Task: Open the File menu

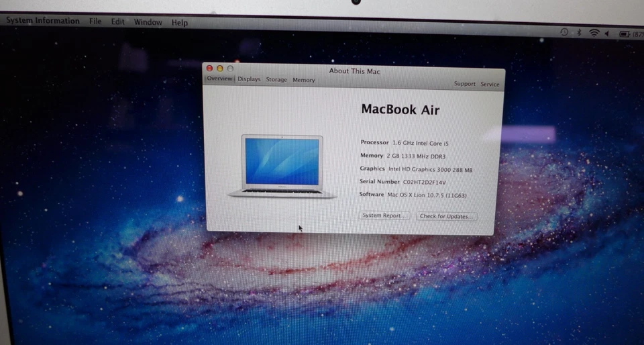Action: pyautogui.click(x=95, y=21)
